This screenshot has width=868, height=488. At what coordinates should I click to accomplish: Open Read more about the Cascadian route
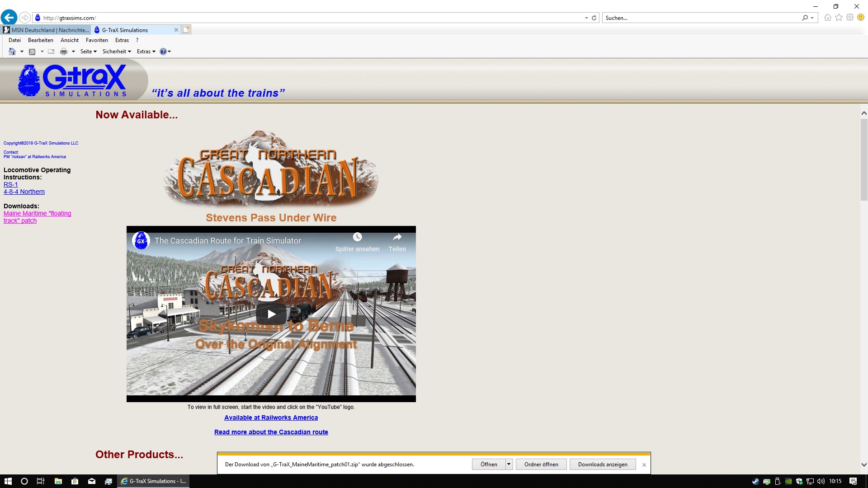271,432
